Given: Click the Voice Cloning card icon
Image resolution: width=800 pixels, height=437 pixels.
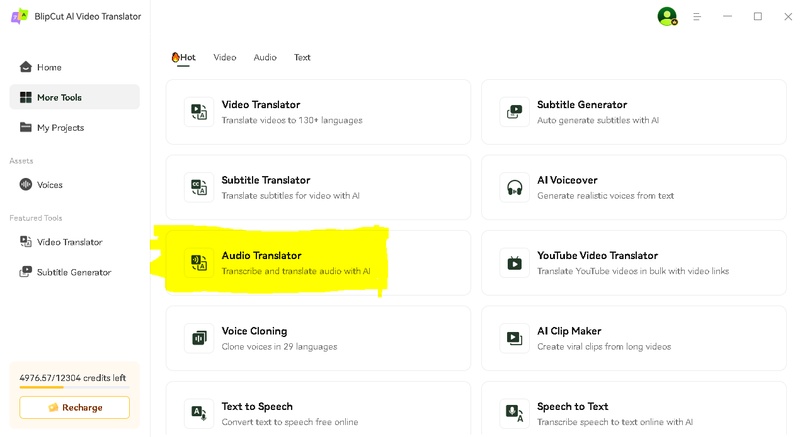Looking at the screenshot, I should 199,338.
